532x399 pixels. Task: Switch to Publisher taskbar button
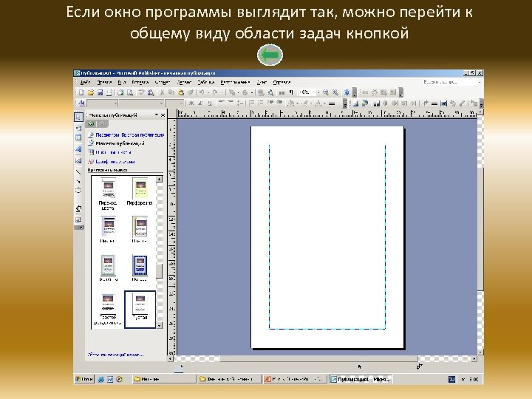click(x=361, y=379)
